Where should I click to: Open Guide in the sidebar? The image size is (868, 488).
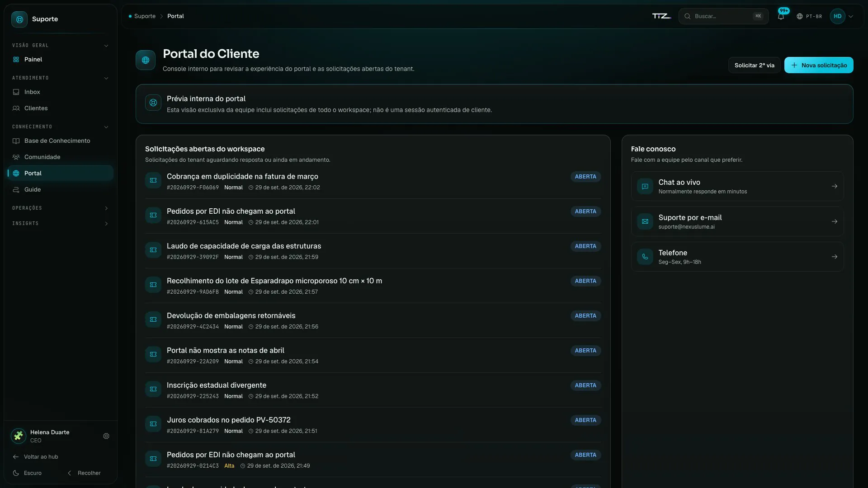point(61,190)
